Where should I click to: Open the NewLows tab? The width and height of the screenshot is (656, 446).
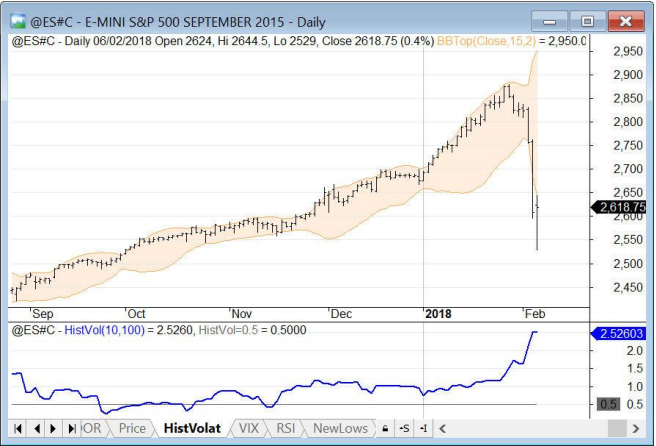pos(341,428)
